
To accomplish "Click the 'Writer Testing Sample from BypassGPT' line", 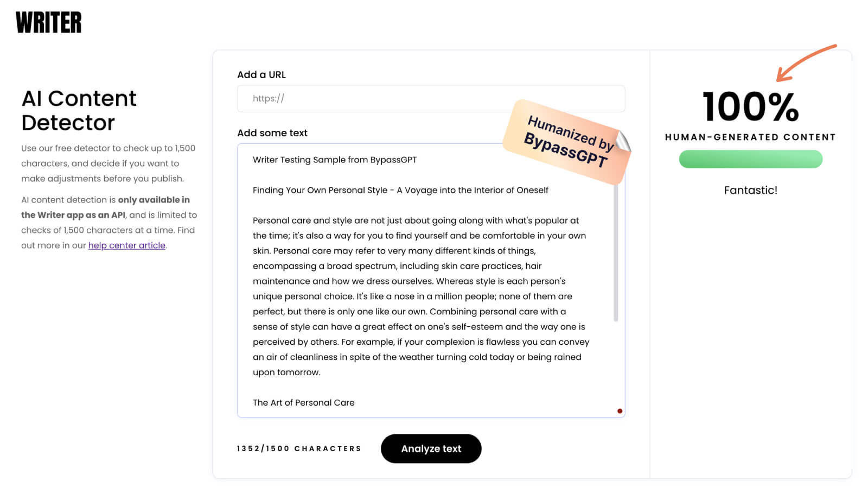I will point(335,160).
